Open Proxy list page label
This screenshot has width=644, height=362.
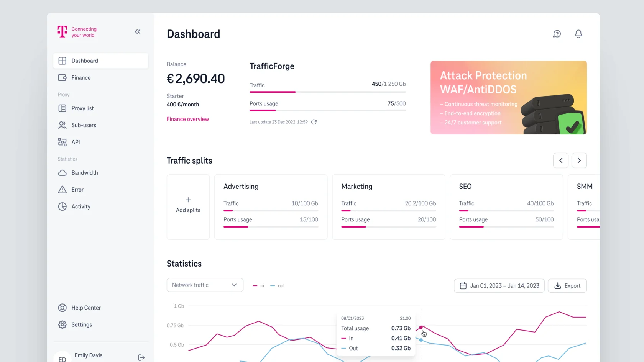click(x=82, y=108)
